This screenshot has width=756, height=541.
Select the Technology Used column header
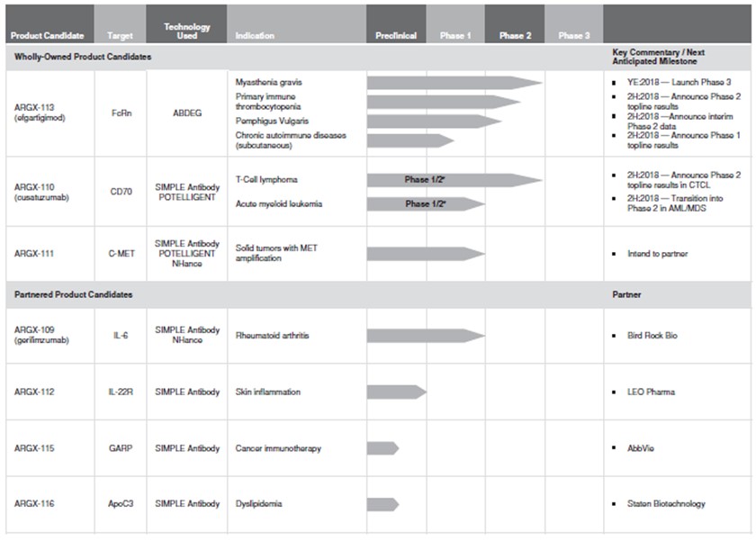(x=186, y=32)
